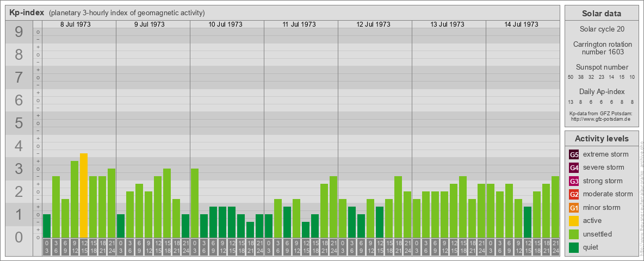Viewport: 644px width, 261px height.
Task: Click the 10 Jul 18–21 shortest quiet bar
Action: coord(250,230)
